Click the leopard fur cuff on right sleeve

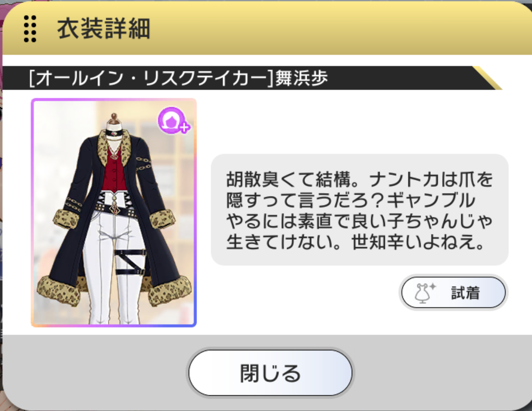coord(162,220)
